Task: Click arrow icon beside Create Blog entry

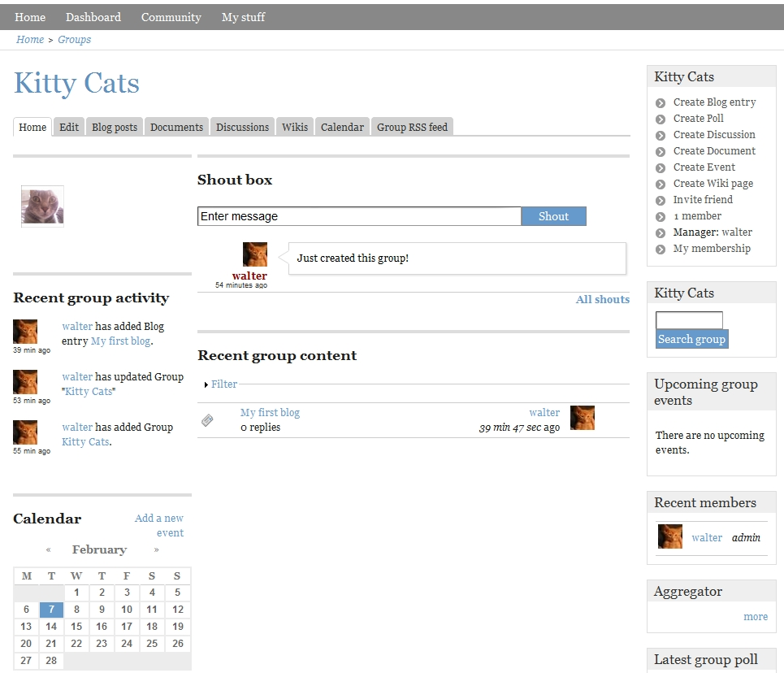Action: tap(661, 103)
